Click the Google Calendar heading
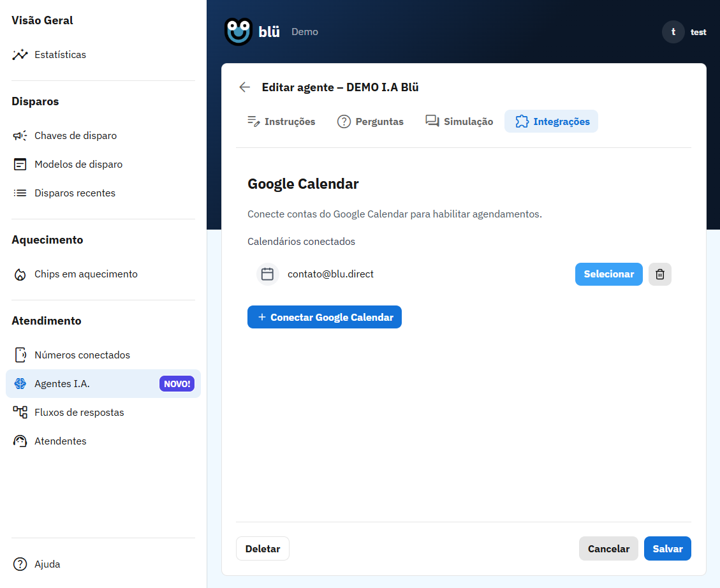Screen dimensions: 720x588 (x=303, y=184)
